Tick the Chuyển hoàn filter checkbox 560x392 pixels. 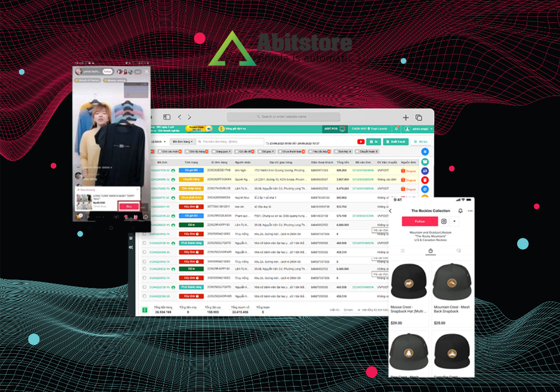(x=357, y=152)
